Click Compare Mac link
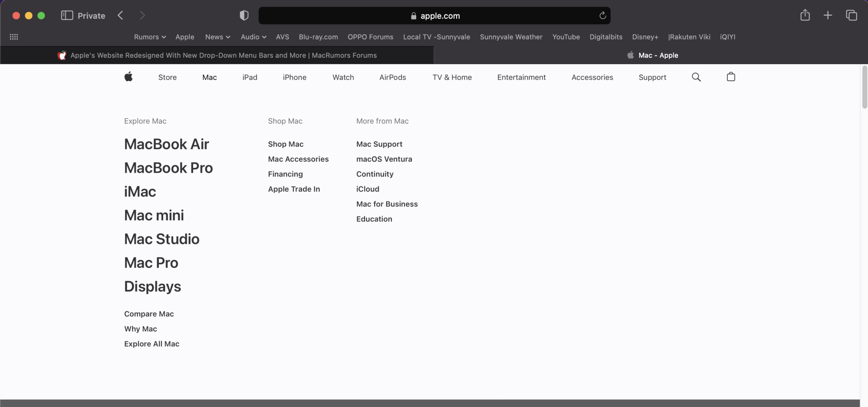Image resolution: width=868 pixels, height=407 pixels. (x=149, y=314)
